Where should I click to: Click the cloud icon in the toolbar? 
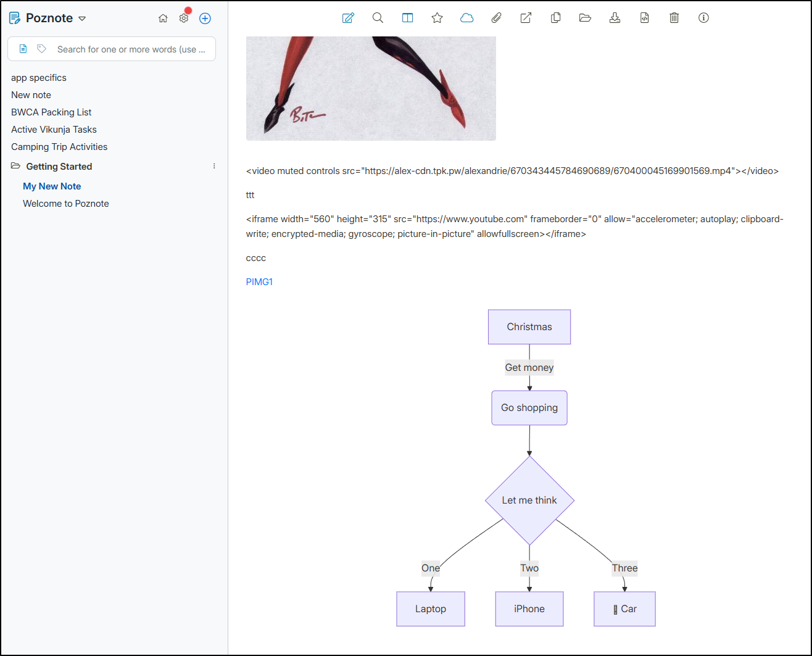pos(466,18)
